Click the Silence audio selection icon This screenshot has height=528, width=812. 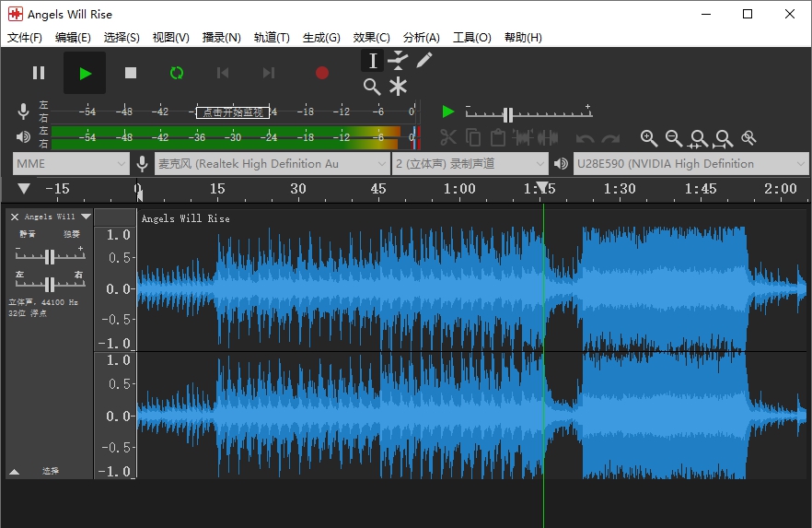coord(548,137)
